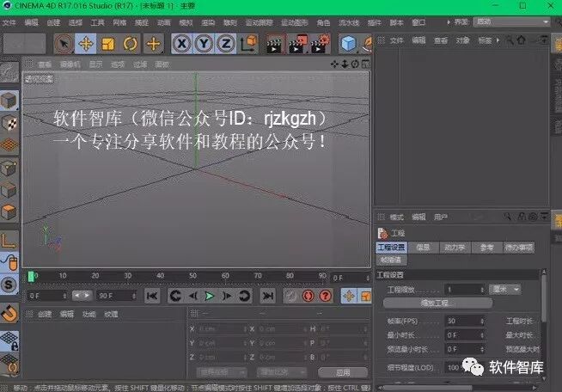Screen dimensions: 562x392
Task: Toggle the Attributes panel lock icon
Action: tap(522, 217)
